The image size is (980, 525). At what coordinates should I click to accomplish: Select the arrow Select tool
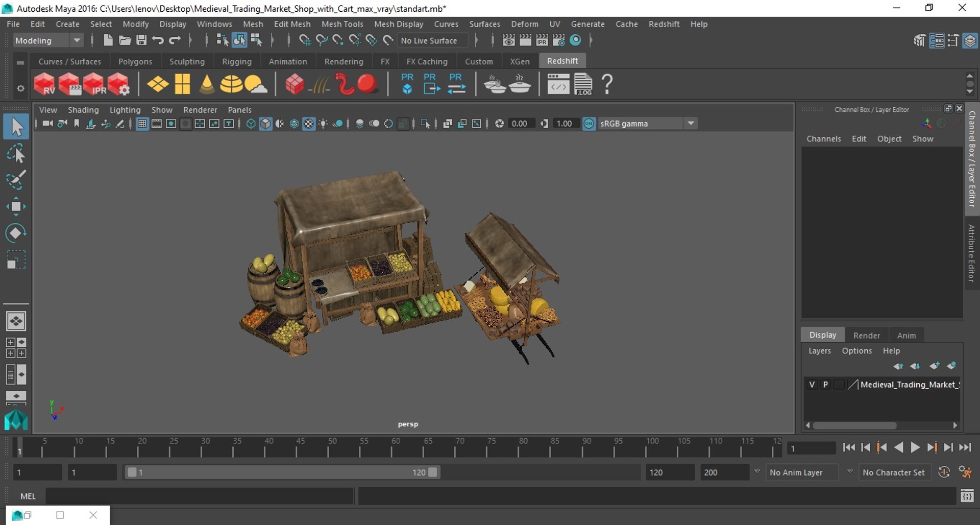[x=16, y=127]
